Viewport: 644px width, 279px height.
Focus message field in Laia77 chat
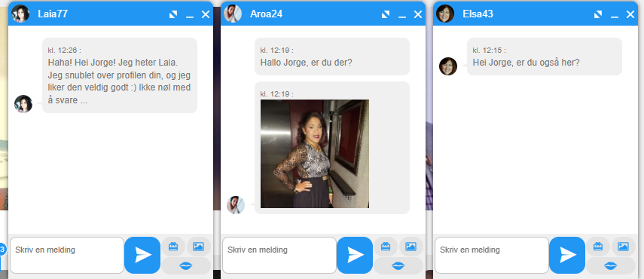click(x=67, y=255)
